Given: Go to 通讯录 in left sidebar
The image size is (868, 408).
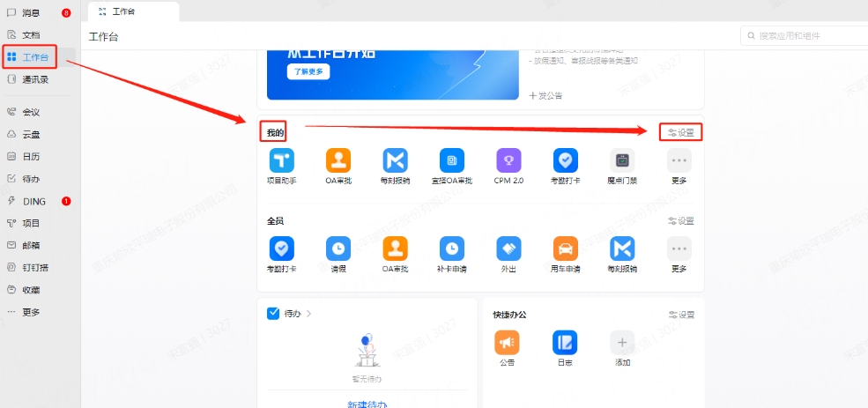Looking at the screenshot, I should (35, 79).
